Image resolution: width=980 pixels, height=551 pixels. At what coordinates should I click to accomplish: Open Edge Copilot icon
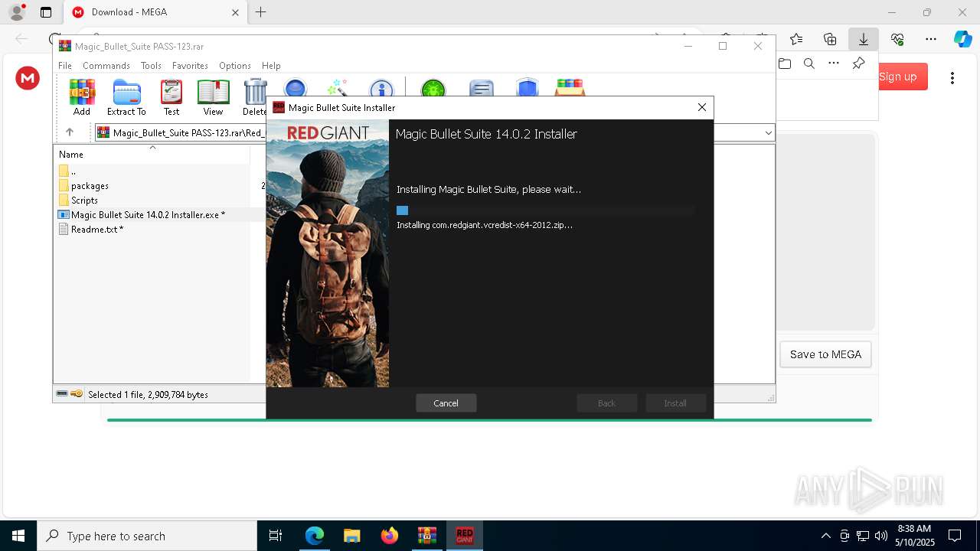pos(962,39)
